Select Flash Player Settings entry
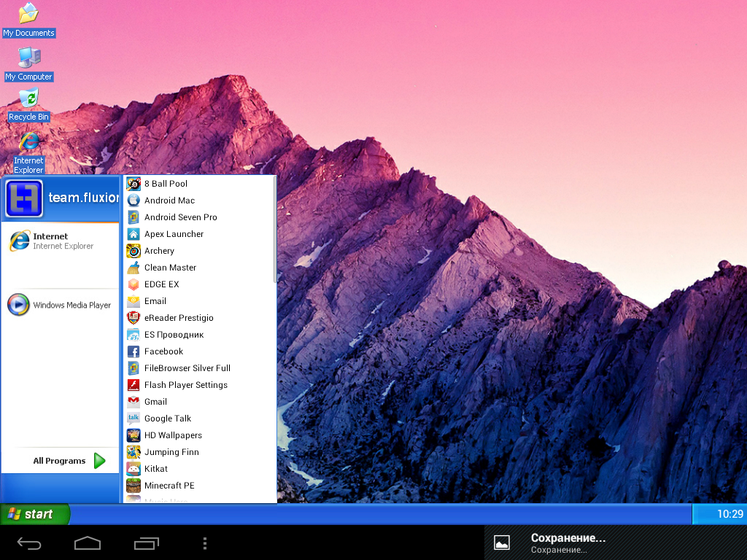 (200, 385)
